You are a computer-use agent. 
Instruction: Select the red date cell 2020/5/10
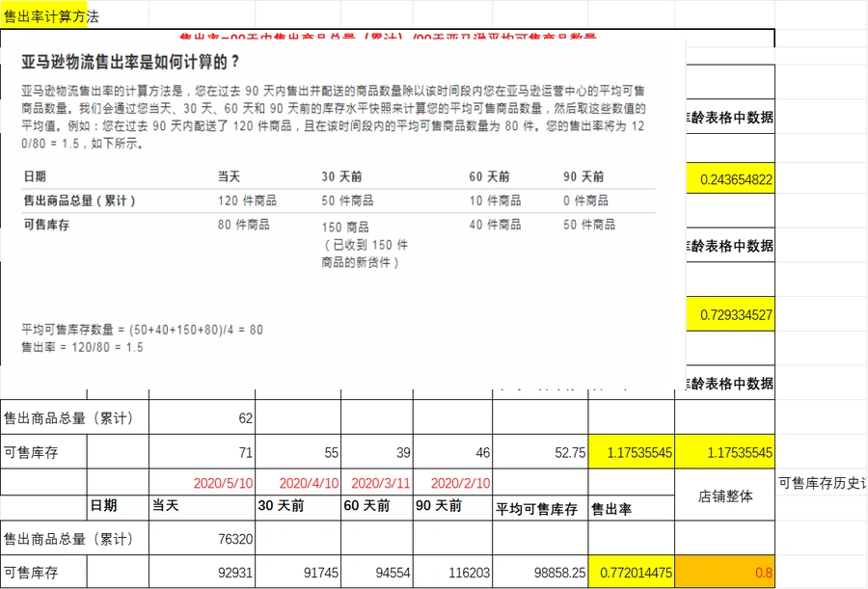click(x=203, y=483)
